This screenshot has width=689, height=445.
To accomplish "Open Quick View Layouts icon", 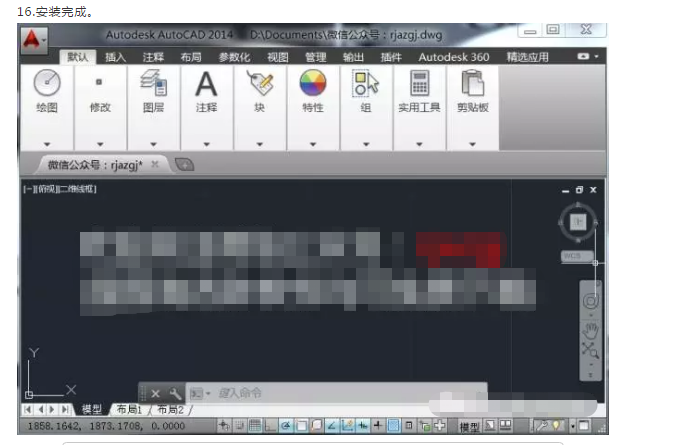I will 489,425.
